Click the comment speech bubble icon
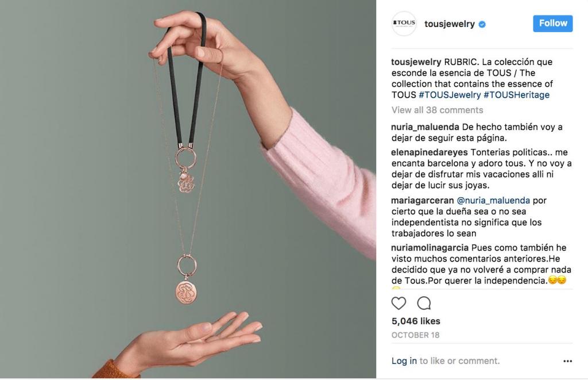 [424, 303]
